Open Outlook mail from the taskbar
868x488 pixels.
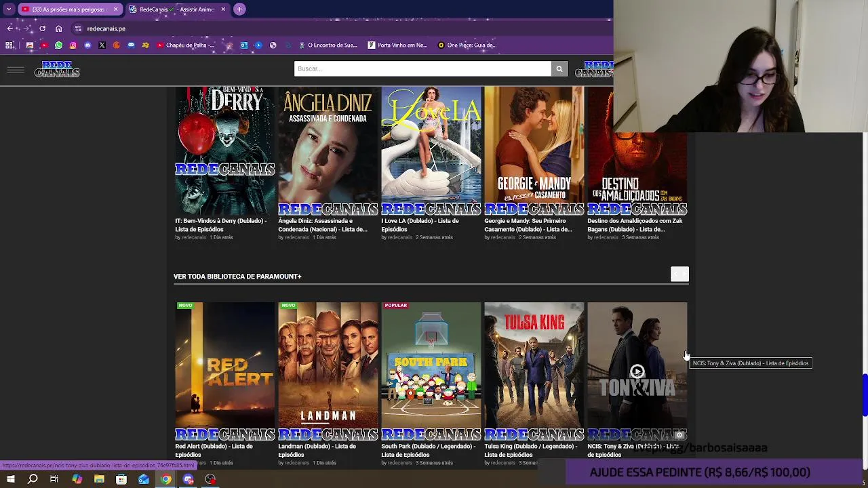pos(144,479)
